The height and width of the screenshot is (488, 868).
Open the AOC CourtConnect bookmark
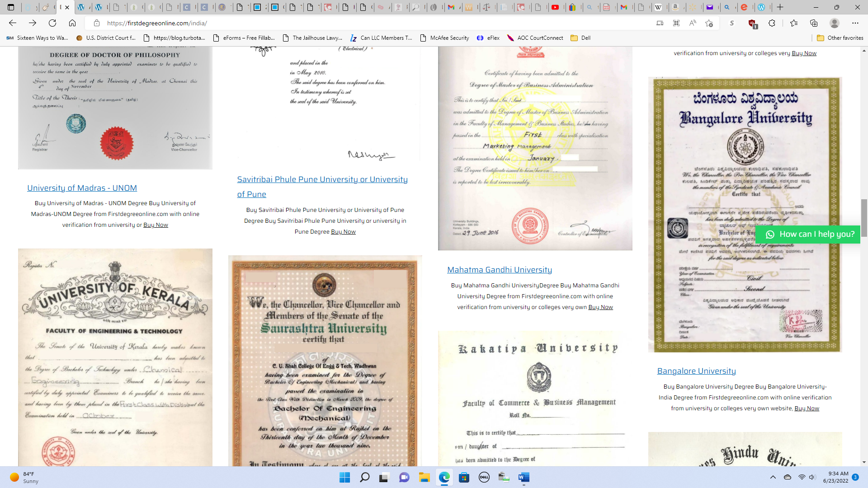click(535, 38)
